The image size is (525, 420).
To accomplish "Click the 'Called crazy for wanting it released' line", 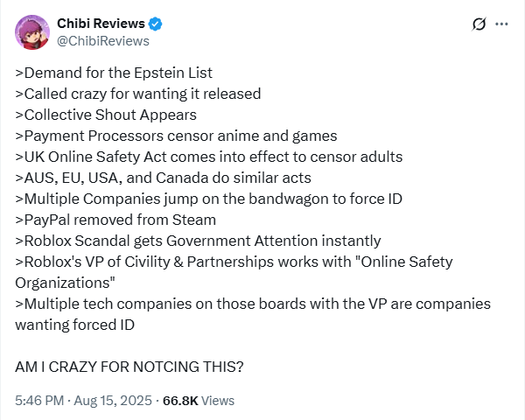I will click(x=138, y=94).
